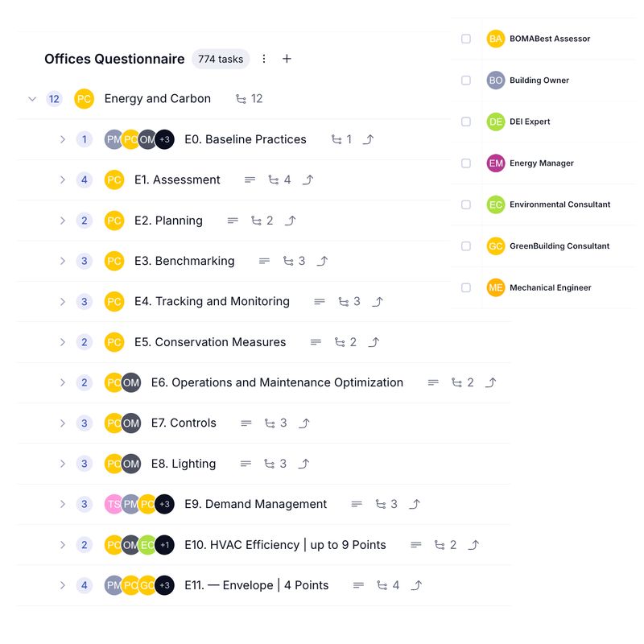644x644 pixels.
Task: Open description icon on E1. Assessment row
Action: [250, 180]
